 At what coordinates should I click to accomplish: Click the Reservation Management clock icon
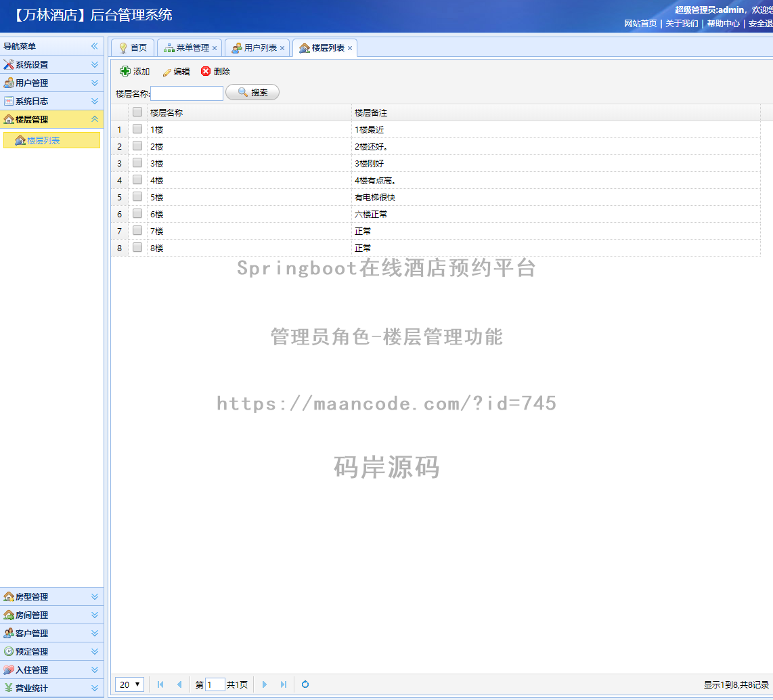point(8,651)
